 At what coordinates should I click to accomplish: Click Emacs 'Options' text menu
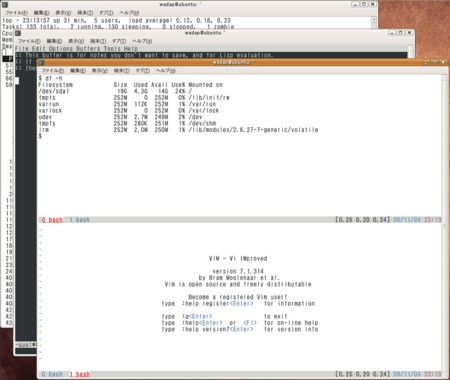(x=61, y=48)
